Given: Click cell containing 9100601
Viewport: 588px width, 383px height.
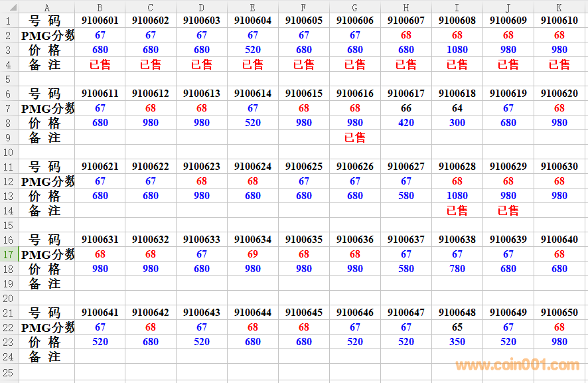Looking at the screenshot, I should (x=100, y=21).
